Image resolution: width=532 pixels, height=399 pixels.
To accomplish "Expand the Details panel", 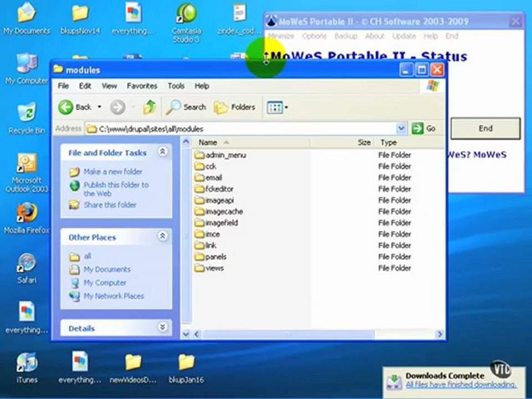I will (x=162, y=327).
